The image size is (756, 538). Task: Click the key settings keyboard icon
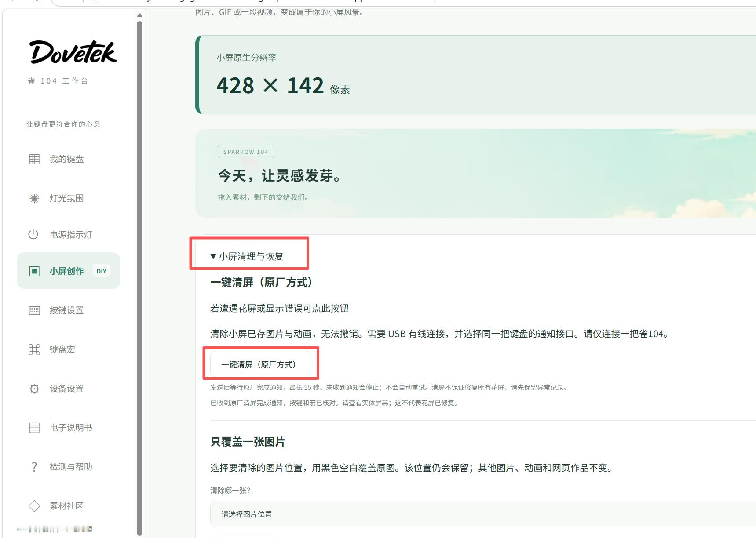[34, 310]
